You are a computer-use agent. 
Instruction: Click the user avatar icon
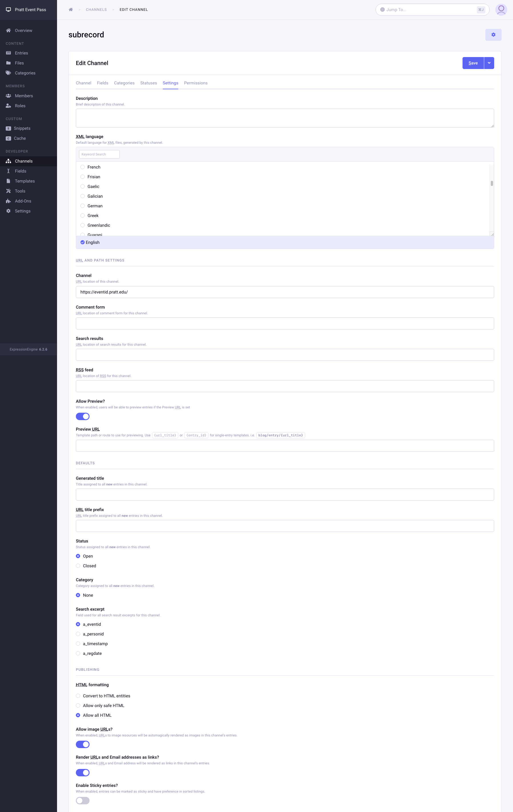click(501, 9)
